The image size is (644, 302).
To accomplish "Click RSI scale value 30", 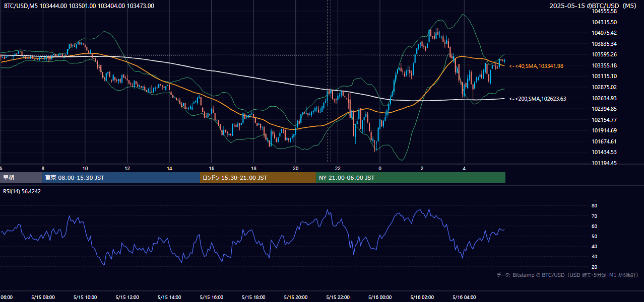I will pyautogui.click(x=595, y=257).
